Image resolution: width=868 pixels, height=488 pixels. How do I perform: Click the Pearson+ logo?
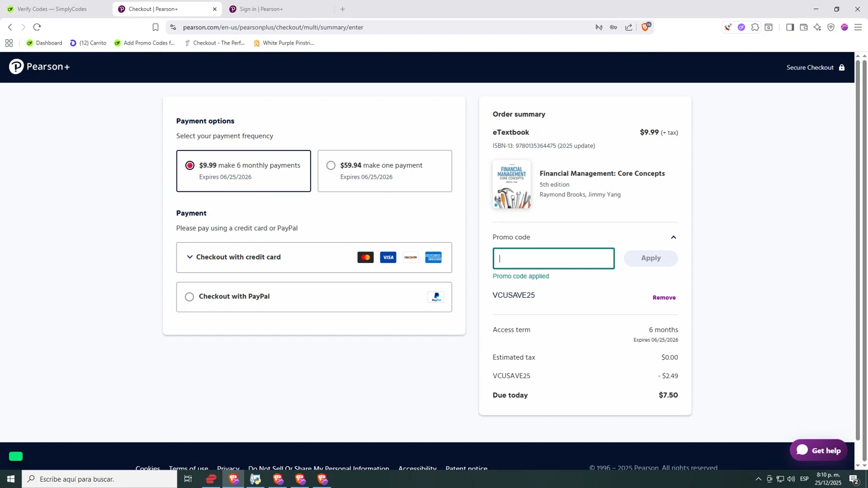pos(39,67)
